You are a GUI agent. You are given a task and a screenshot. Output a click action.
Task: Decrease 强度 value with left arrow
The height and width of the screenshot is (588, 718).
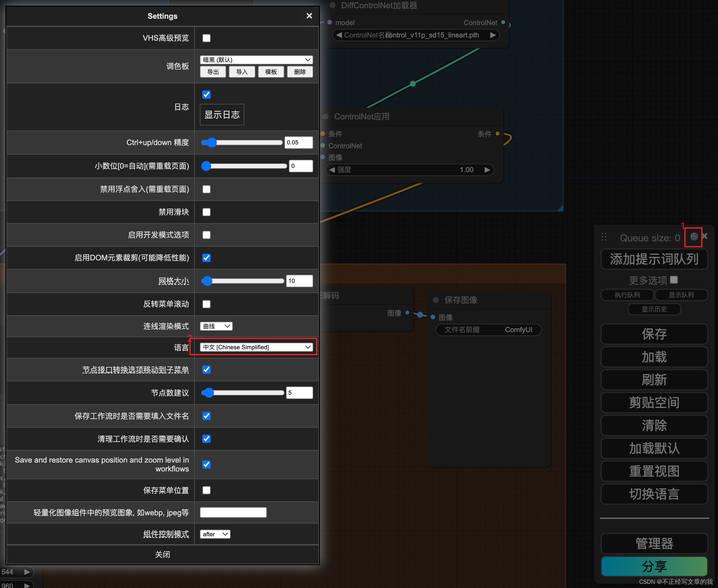pyautogui.click(x=332, y=170)
